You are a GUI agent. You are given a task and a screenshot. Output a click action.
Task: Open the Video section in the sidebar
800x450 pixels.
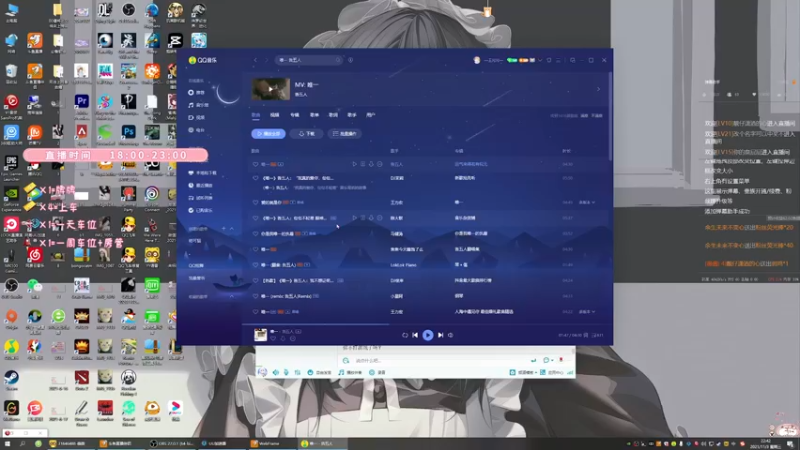196,117
